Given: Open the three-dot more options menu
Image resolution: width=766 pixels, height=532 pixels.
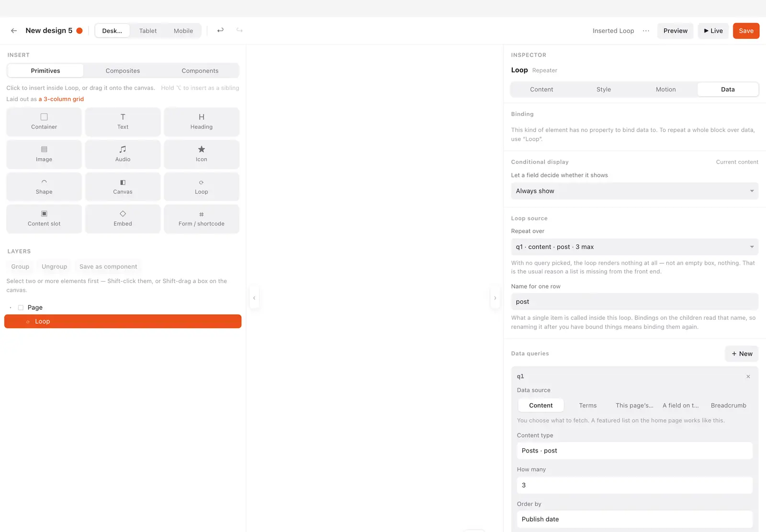Looking at the screenshot, I should (x=646, y=31).
